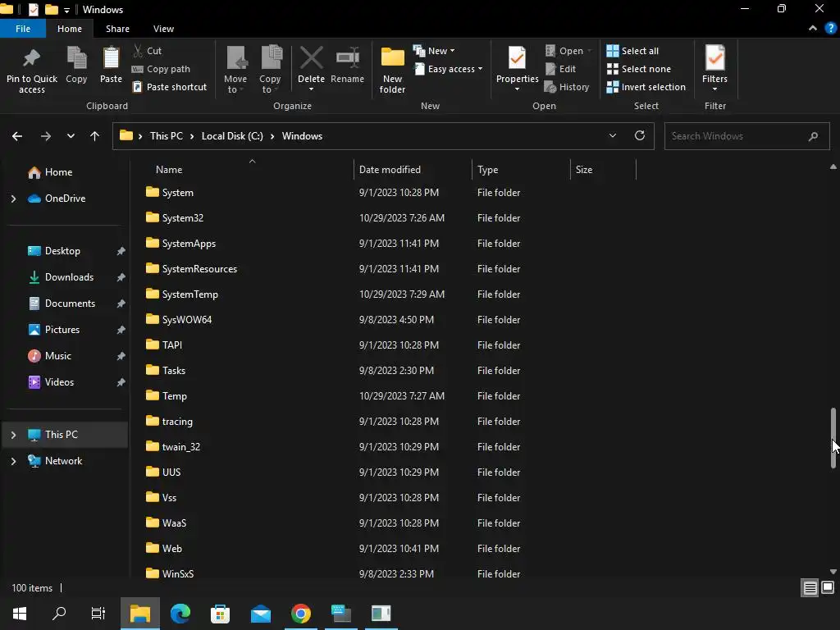
Task: Collapse the ribbon with the chevron
Action: 813,29
